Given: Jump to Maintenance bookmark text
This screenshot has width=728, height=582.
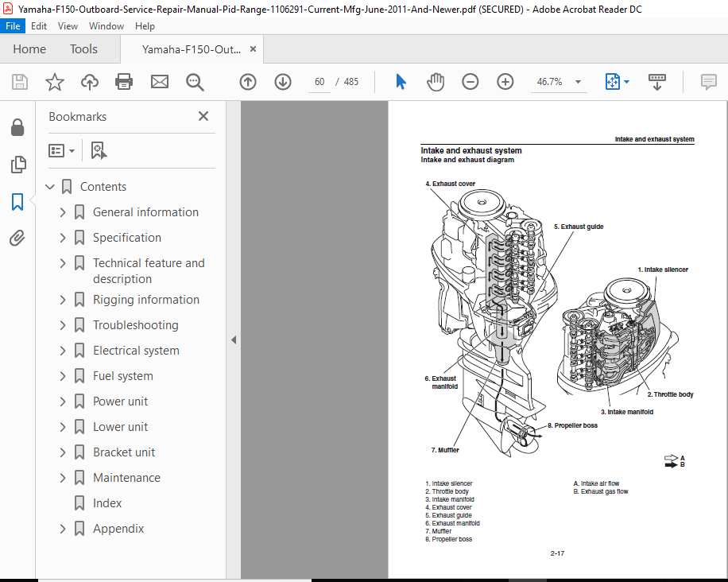Looking at the screenshot, I should click(126, 478).
